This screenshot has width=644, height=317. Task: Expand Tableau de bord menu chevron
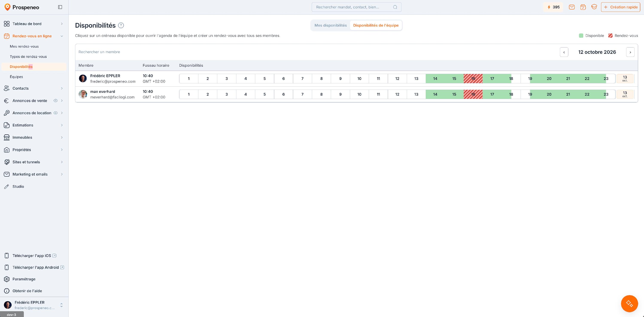click(x=62, y=24)
